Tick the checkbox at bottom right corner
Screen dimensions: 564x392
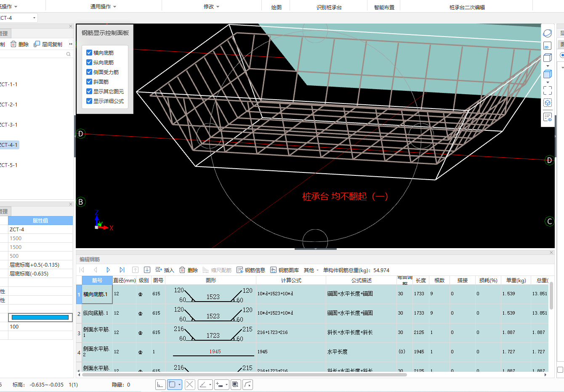click(x=560, y=370)
